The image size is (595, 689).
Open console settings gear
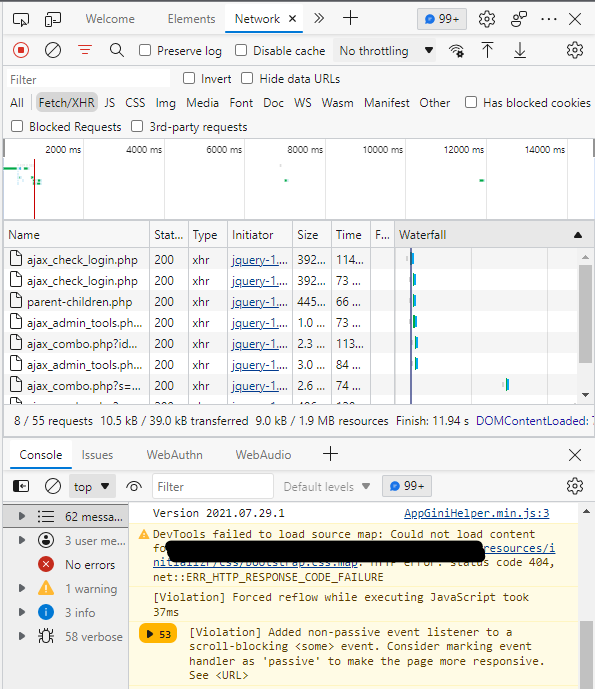574,486
